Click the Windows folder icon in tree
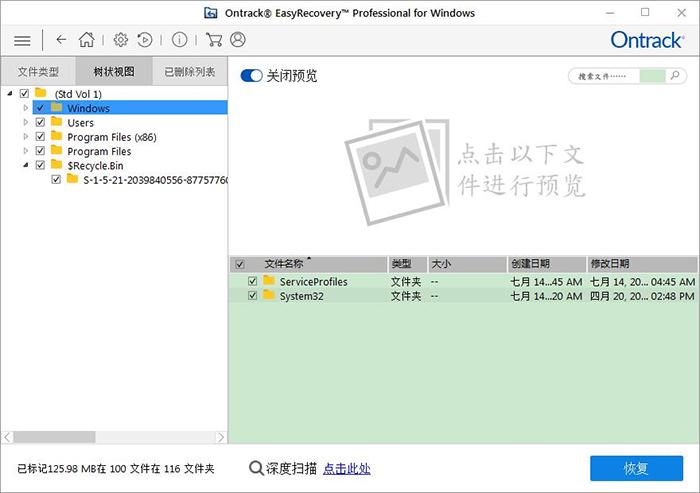The height and width of the screenshot is (493, 700). (x=57, y=108)
